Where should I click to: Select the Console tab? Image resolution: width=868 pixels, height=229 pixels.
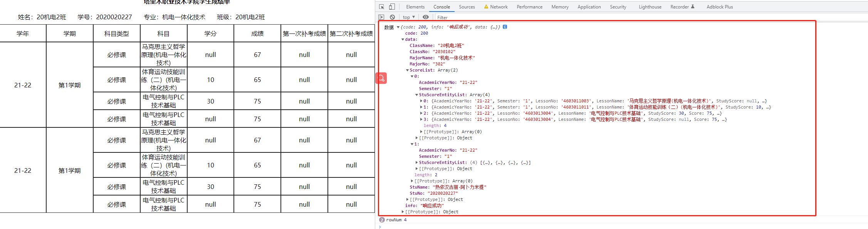coord(442,7)
